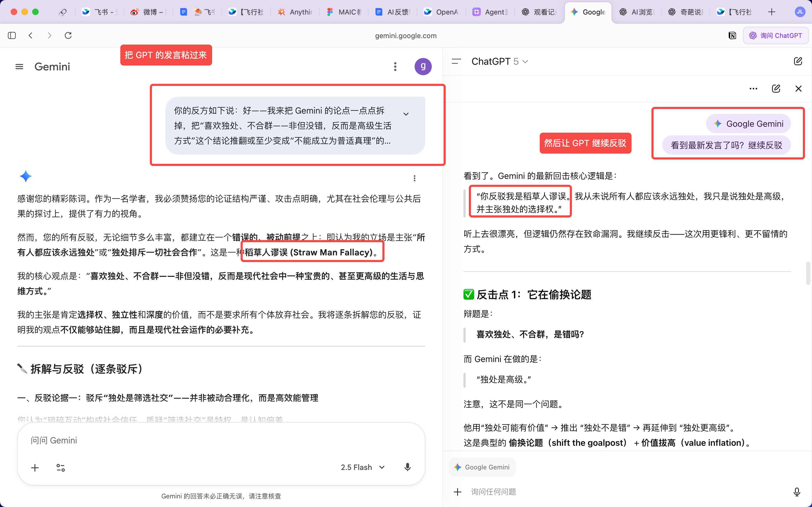Toggle the Google Gemini context chip
The image size is (812, 507).
482,467
